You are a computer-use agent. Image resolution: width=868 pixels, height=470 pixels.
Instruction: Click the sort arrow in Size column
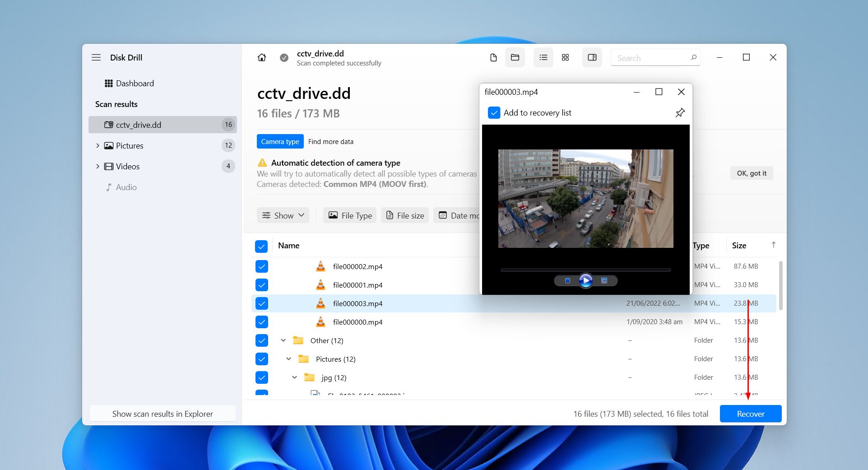(774, 245)
